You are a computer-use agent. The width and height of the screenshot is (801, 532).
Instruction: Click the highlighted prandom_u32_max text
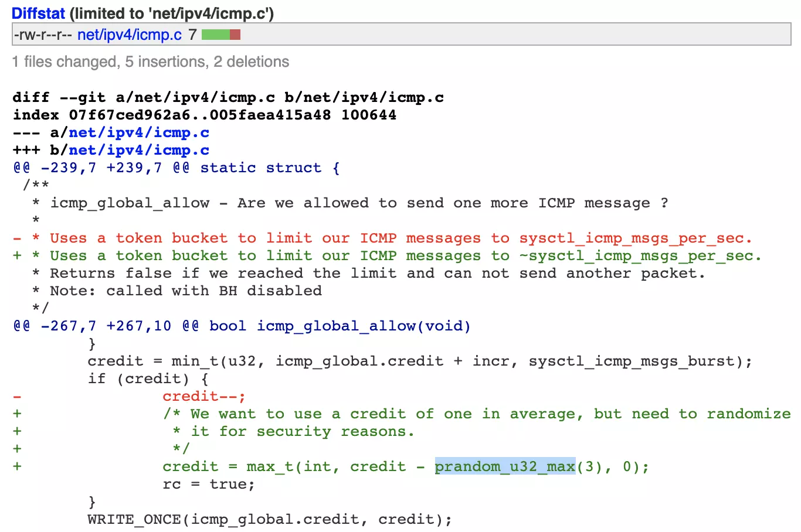(x=505, y=466)
